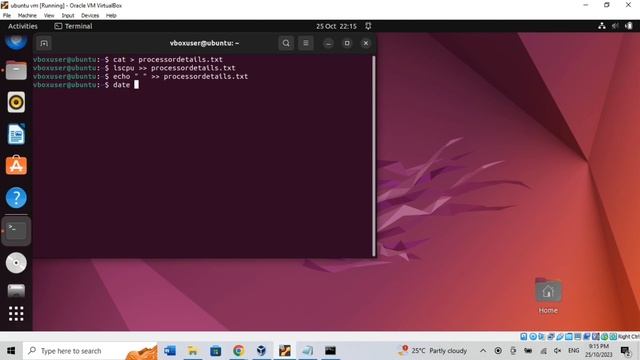Viewport: 640px width, 360px height.
Task: Open the optical disc icon in dock
Action: tap(16, 262)
